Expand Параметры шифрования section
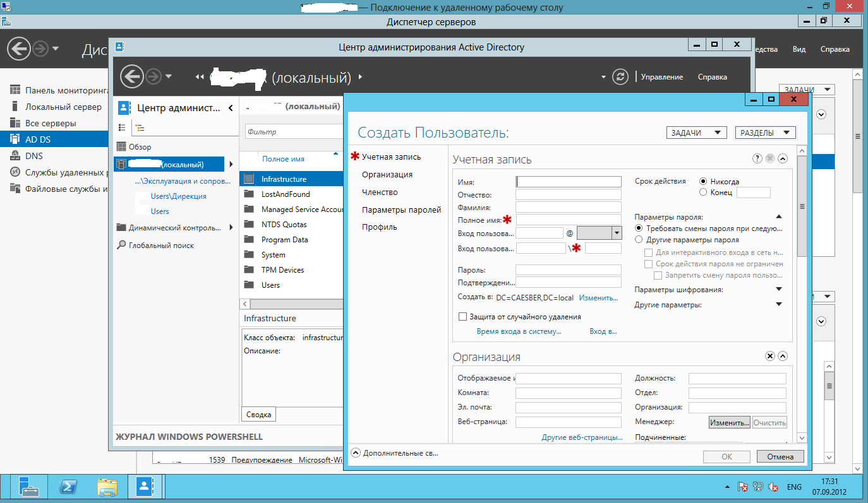Screen dimensions: 868x503 pos(779,290)
